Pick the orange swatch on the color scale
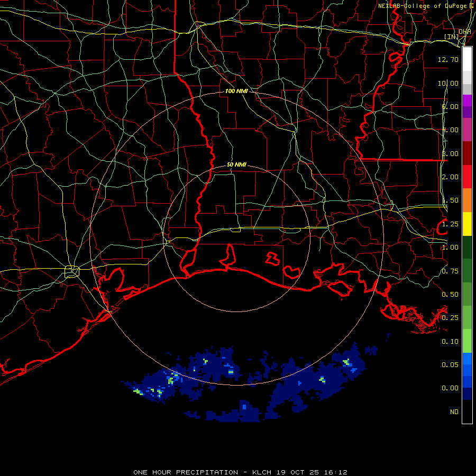The height and width of the screenshot is (476, 476). (x=467, y=200)
